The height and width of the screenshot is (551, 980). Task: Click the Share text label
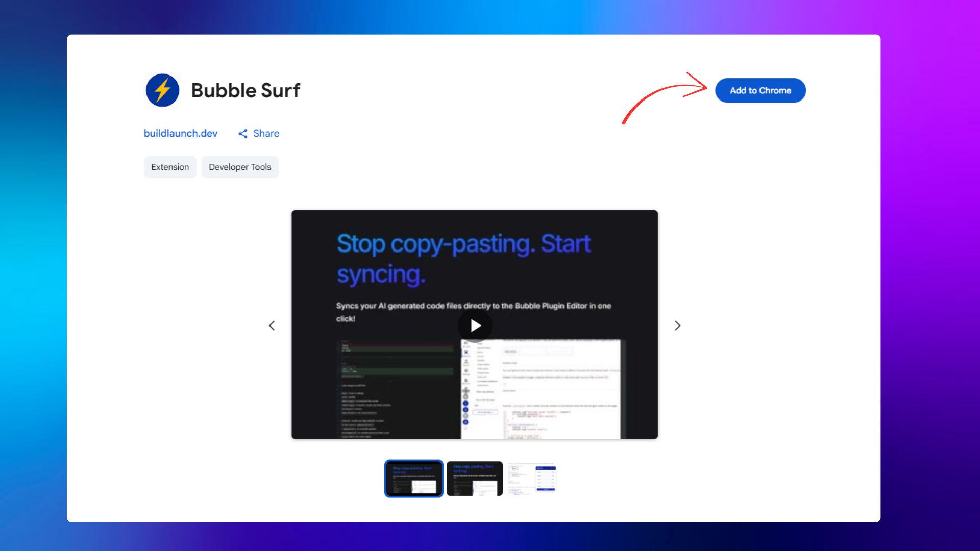click(266, 133)
